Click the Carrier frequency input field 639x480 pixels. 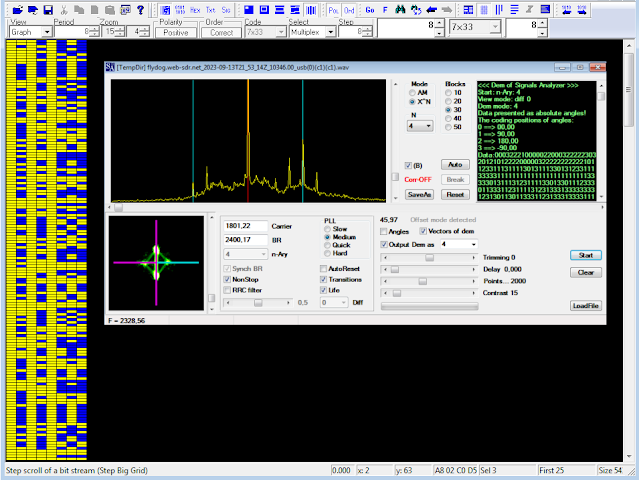[x=246, y=226]
